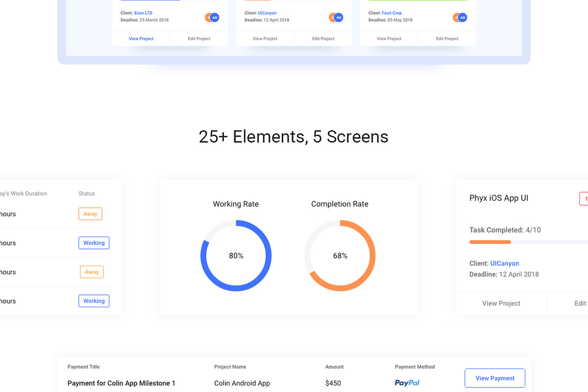The image size is (588, 392).
Task: Click the Task Completed: 4/10 text
Action: pos(505,230)
